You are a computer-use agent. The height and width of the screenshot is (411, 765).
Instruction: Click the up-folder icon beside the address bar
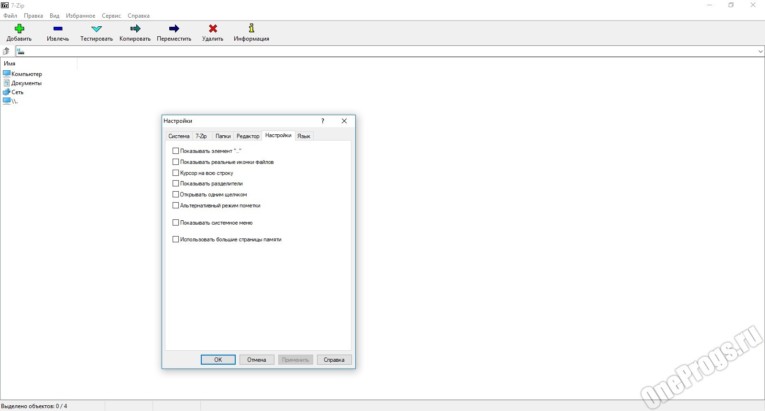point(6,51)
